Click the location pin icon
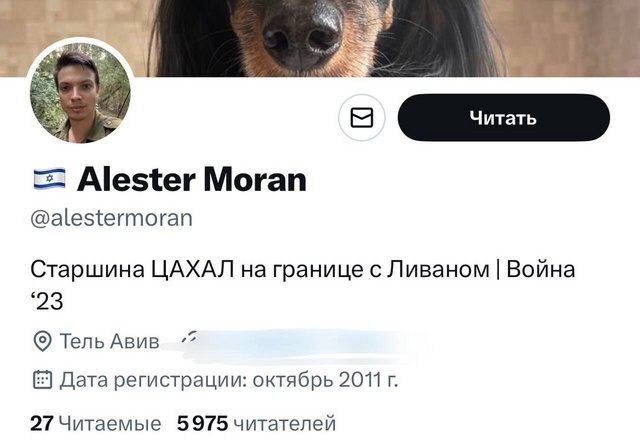 [x=42, y=341]
